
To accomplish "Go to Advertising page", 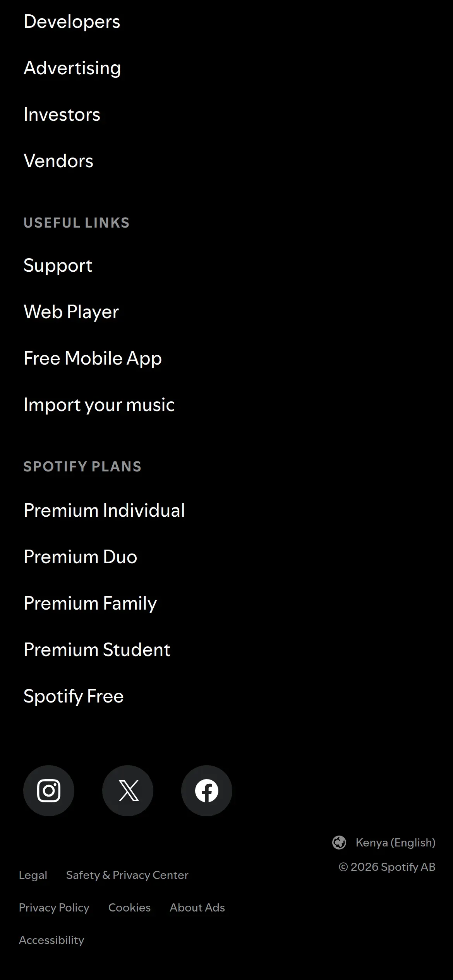I will [72, 68].
